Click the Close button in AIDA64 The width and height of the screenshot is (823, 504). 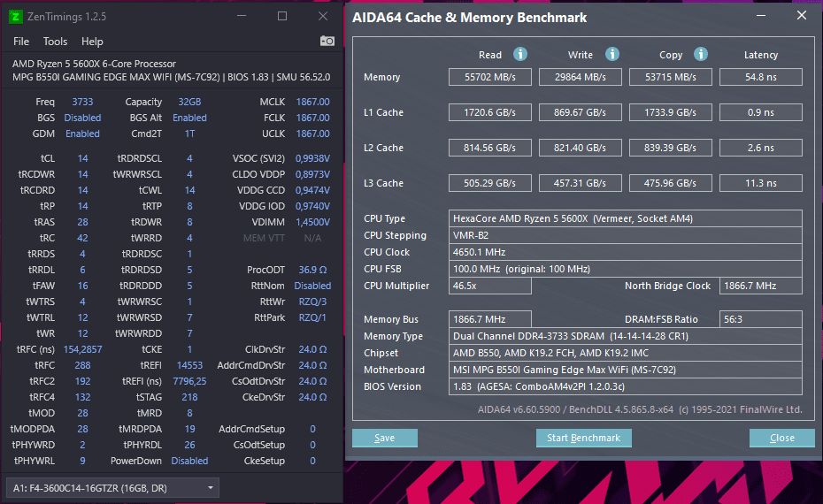coord(782,438)
